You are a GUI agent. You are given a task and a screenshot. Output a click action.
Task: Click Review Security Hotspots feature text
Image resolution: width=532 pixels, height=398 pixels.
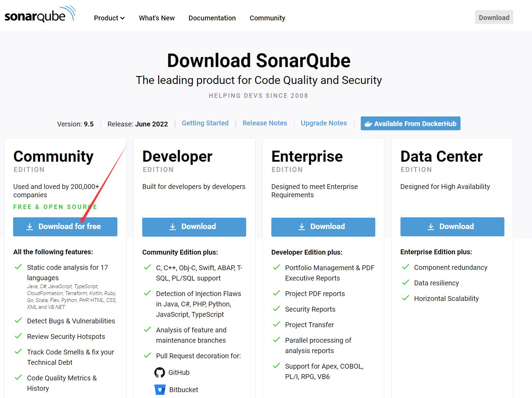pos(66,337)
